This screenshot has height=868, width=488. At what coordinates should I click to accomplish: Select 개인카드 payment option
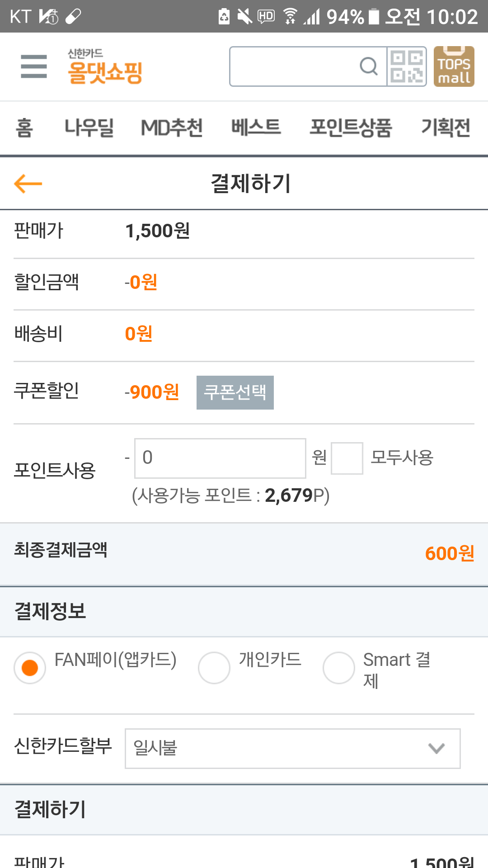pyautogui.click(x=214, y=668)
